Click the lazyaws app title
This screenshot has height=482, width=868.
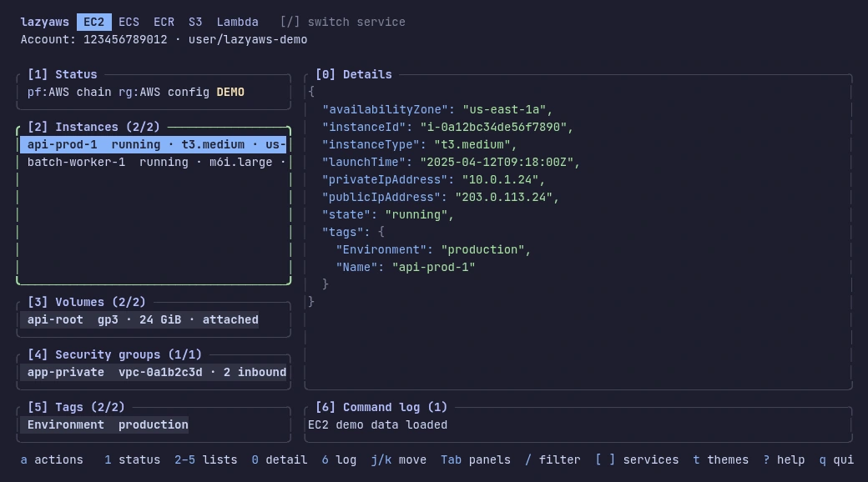pyautogui.click(x=45, y=23)
